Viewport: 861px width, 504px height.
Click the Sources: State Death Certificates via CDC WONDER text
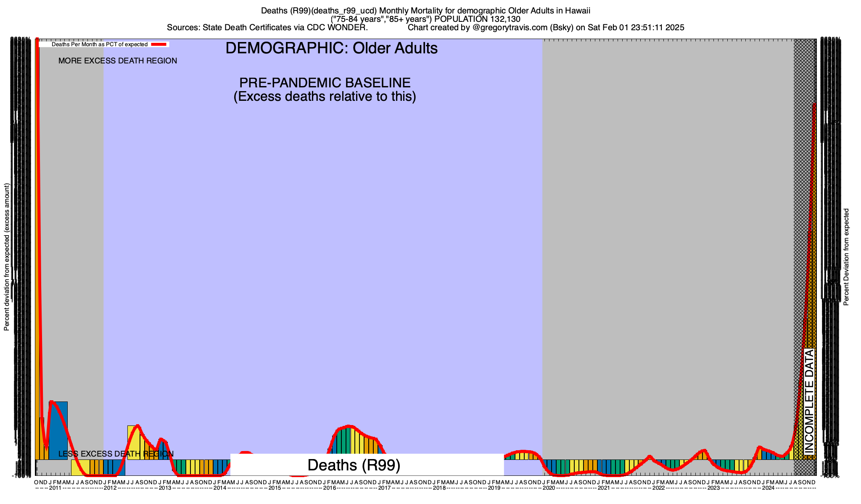pyautogui.click(x=267, y=28)
